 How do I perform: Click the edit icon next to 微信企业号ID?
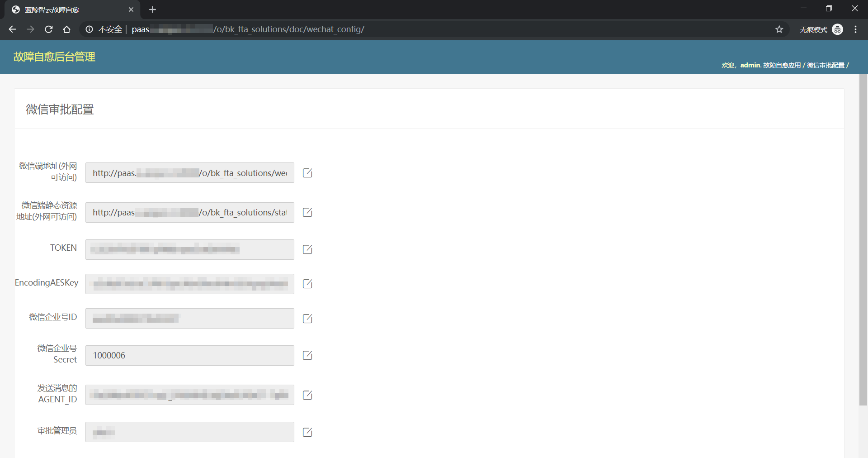[307, 319]
